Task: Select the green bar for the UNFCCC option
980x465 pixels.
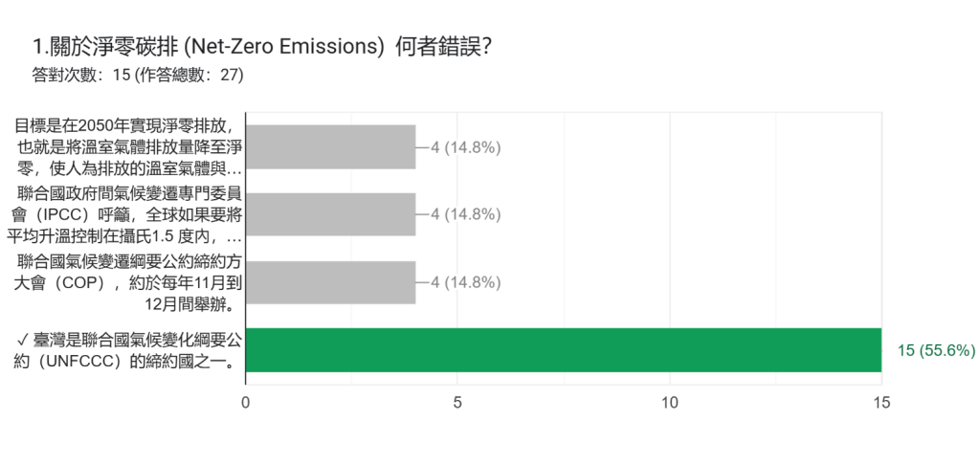Action: pyautogui.click(x=564, y=349)
